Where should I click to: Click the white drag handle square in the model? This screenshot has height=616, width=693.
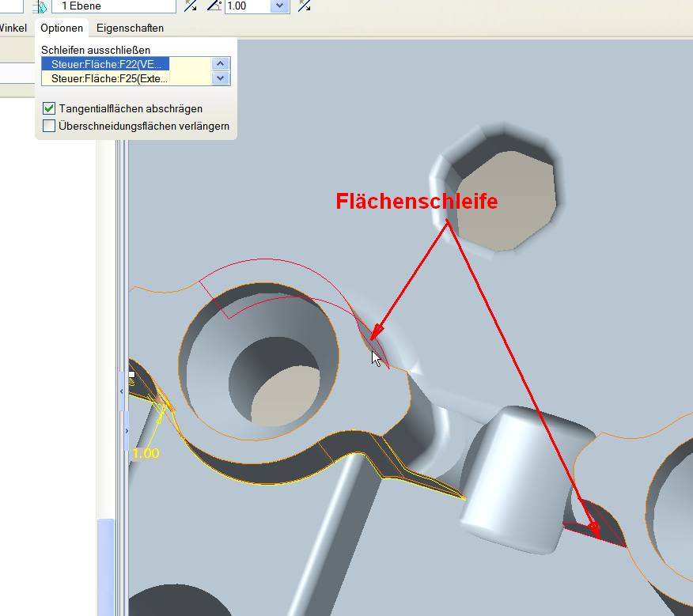[131, 375]
